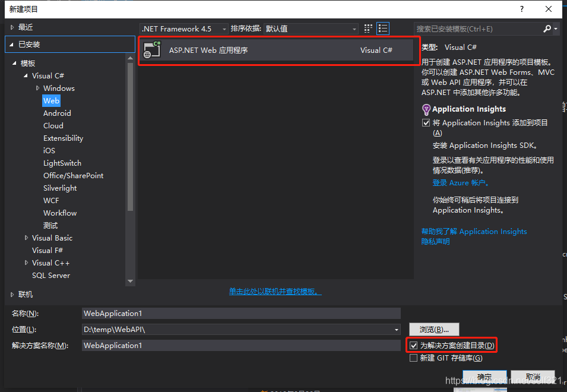
Task: Collapse the 已安装 section
Action: tap(11, 45)
